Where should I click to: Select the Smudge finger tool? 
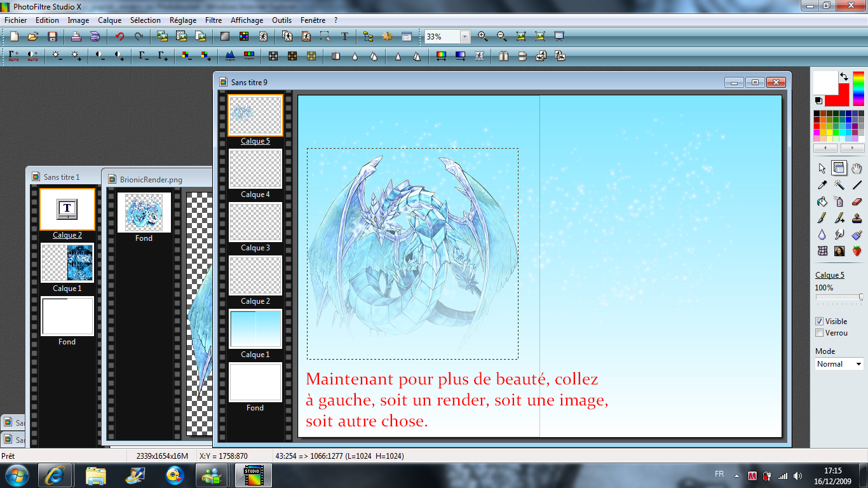tap(839, 234)
